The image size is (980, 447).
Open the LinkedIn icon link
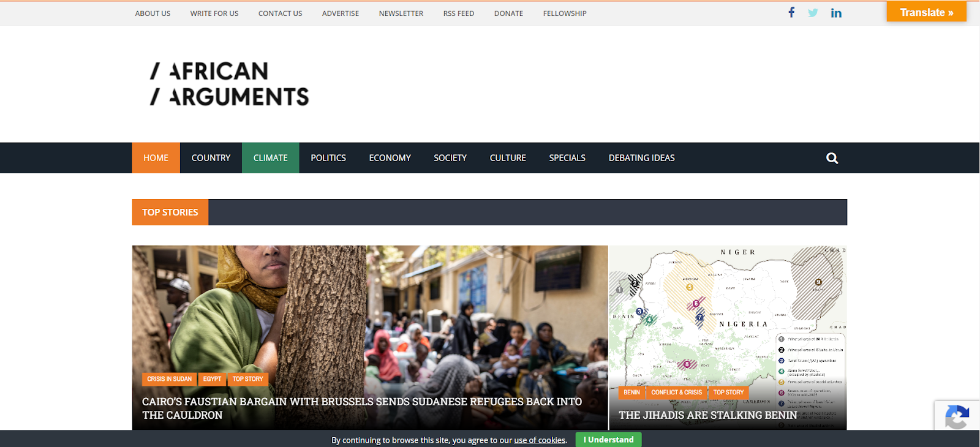point(836,13)
